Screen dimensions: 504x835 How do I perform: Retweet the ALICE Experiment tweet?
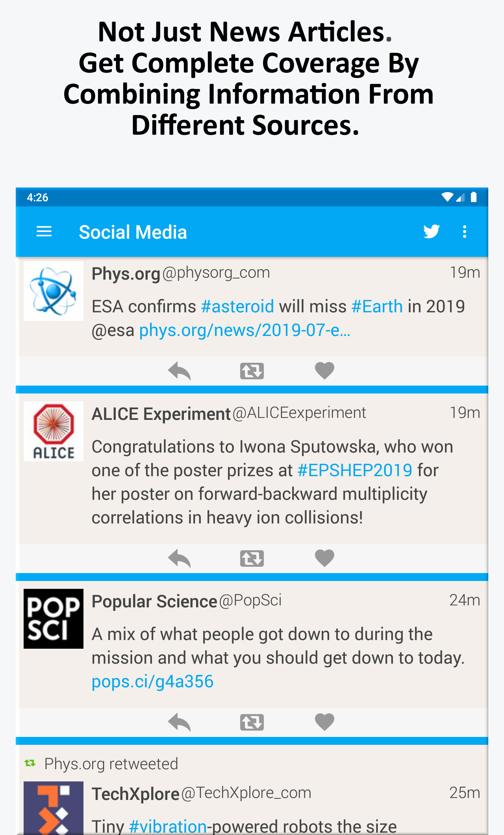(252, 559)
